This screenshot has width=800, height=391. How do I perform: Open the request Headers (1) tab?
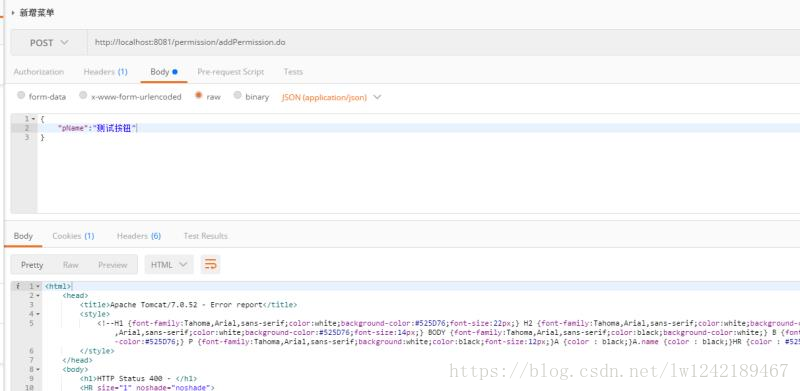click(106, 72)
